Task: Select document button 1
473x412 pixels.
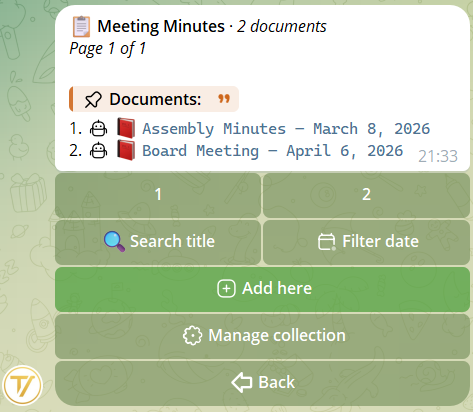Action: [158, 195]
